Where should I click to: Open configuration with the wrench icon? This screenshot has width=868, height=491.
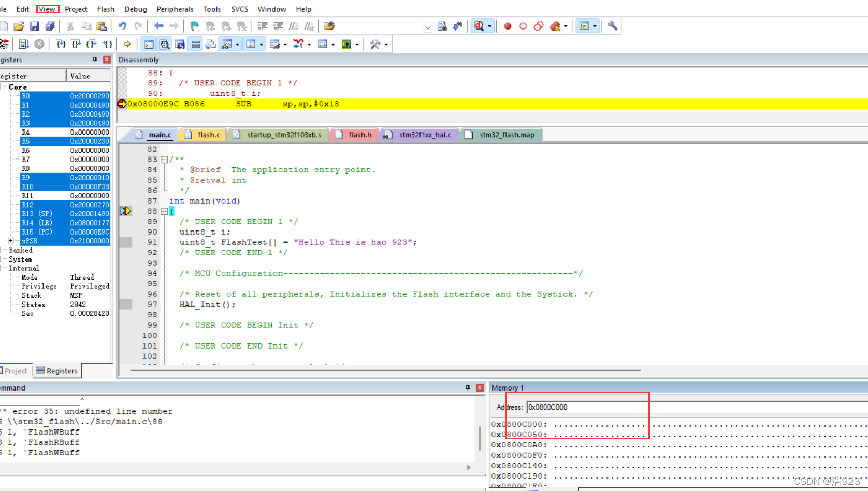pos(613,26)
